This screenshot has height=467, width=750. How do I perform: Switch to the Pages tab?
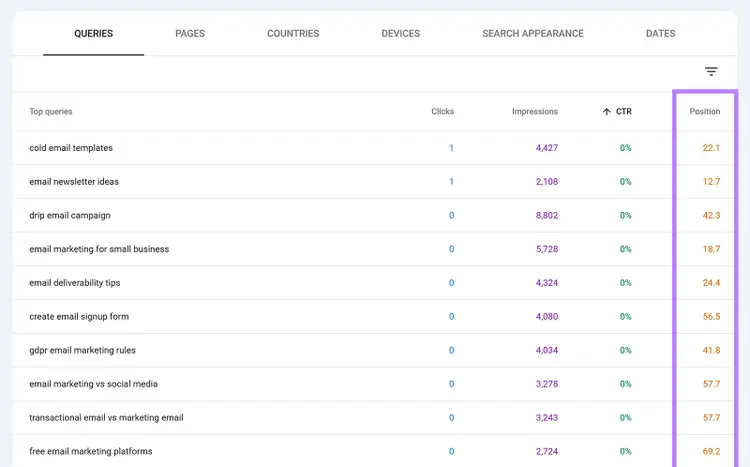coord(190,33)
